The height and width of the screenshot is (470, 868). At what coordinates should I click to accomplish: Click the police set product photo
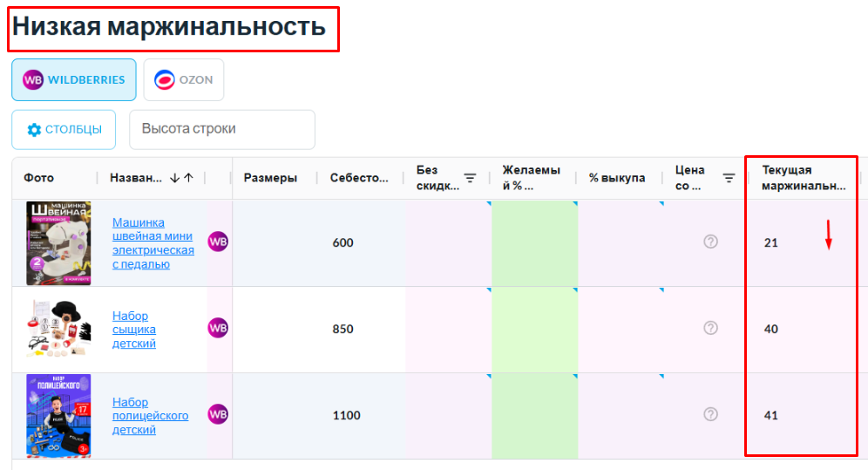tap(58, 416)
